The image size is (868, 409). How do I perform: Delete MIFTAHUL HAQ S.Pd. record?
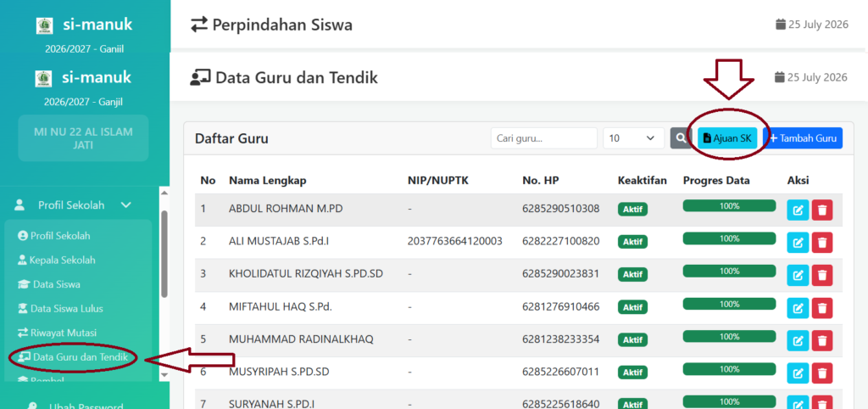[822, 308]
